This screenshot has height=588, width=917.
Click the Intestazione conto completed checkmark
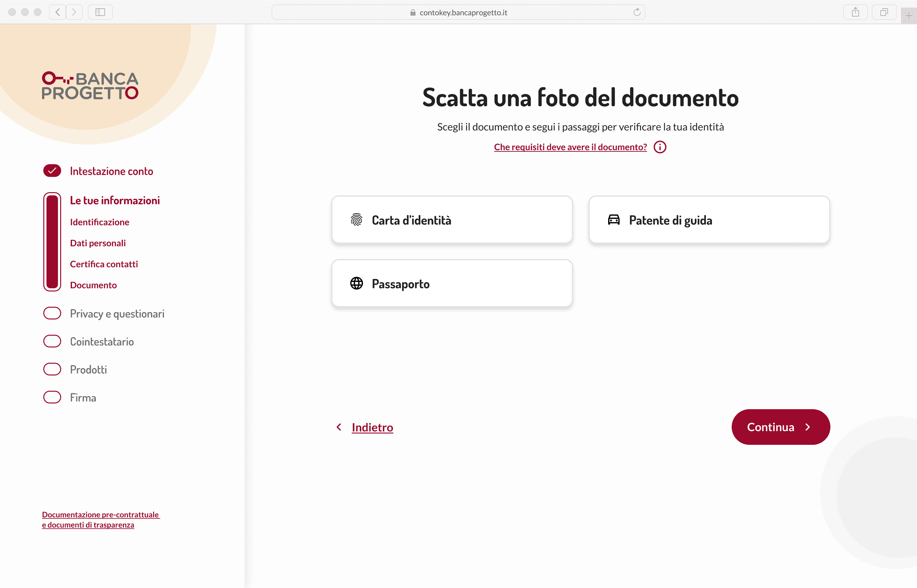tap(52, 171)
